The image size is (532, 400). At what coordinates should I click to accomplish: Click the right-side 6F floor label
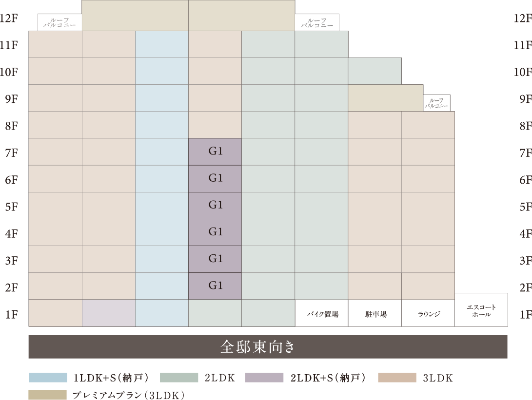coord(526,180)
